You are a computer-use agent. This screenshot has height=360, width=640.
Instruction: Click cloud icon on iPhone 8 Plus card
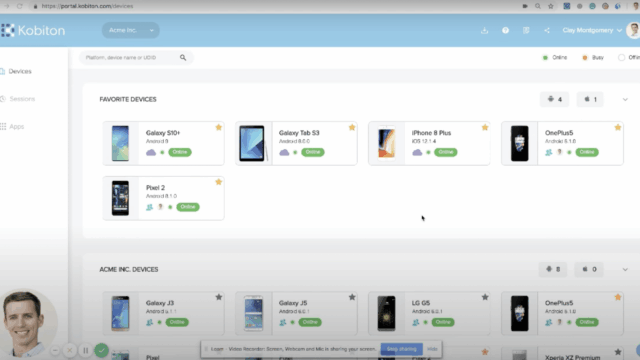pos(417,152)
